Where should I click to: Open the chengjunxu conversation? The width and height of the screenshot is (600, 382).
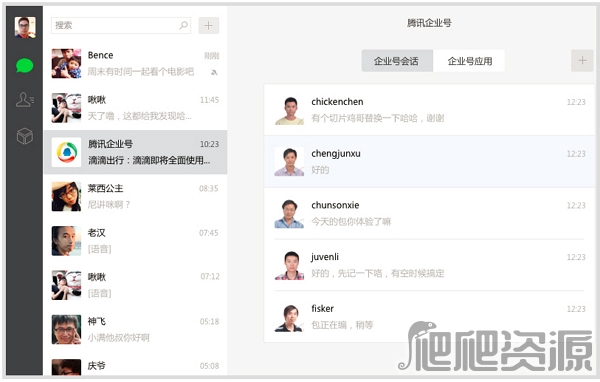click(x=429, y=162)
